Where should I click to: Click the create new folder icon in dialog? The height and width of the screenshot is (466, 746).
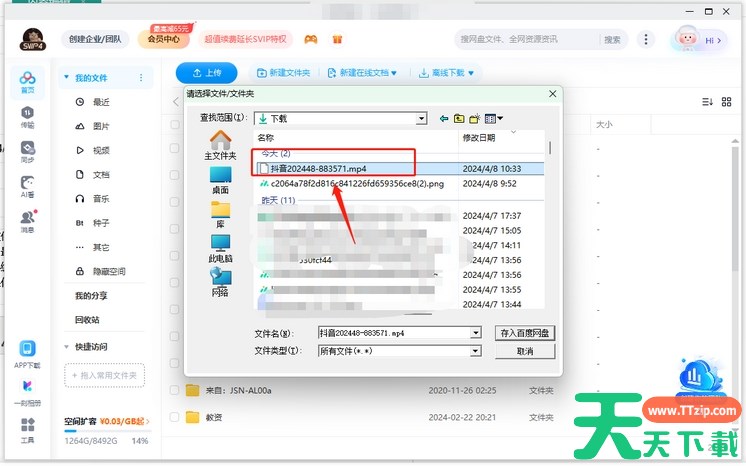476,118
